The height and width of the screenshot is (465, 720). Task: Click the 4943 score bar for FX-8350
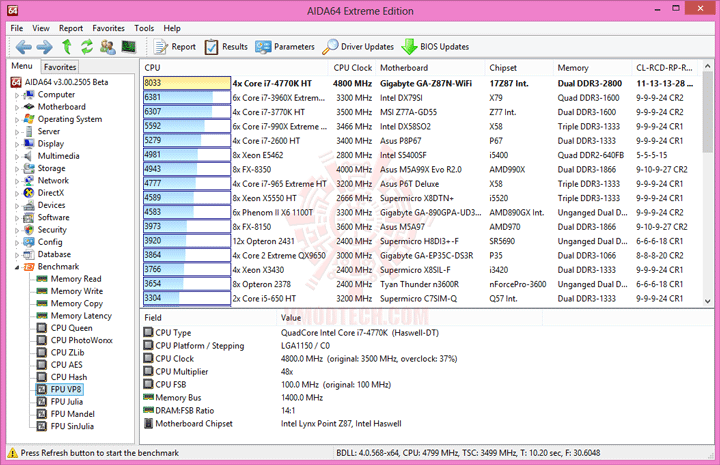(x=186, y=169)
